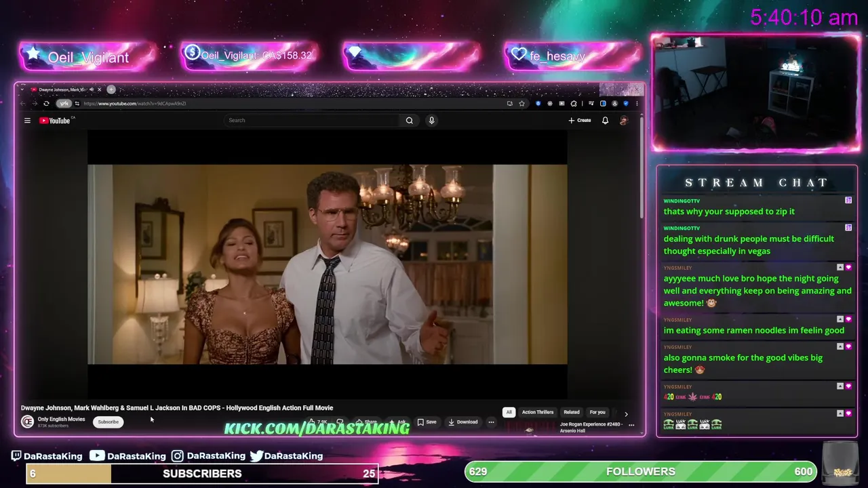The height and width of the screenshot is (488, 868).
Task: Select the For you chip
Action: (x=597, y=412)
